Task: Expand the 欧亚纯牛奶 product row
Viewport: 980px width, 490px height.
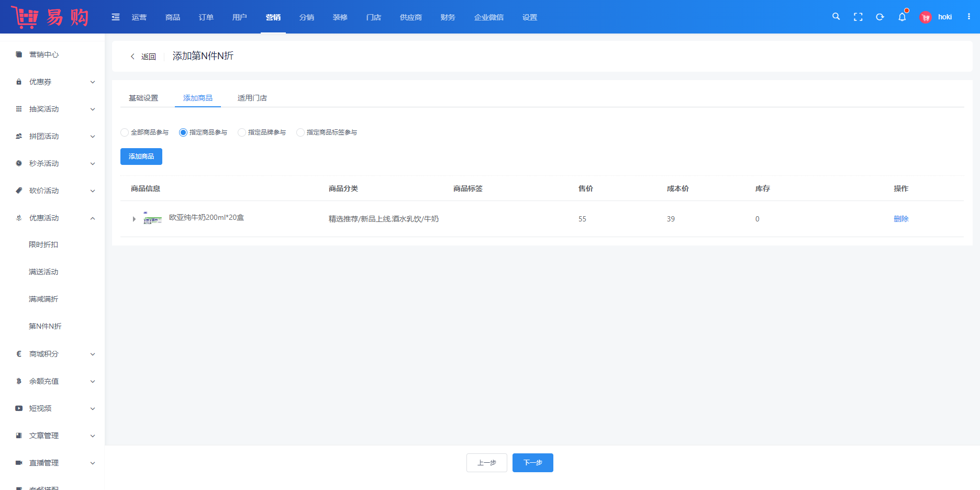Action: 134,219
